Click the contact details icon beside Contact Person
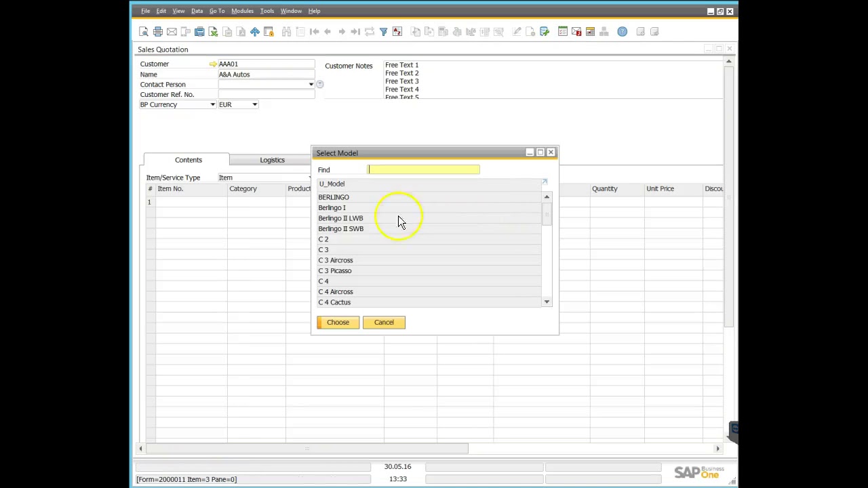 [x=319, y=85]
